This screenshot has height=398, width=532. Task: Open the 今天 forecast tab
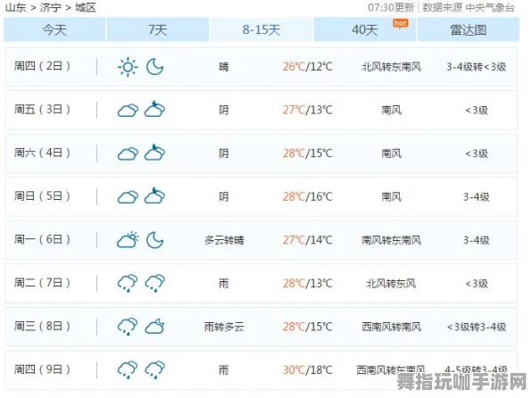point(54,29)
